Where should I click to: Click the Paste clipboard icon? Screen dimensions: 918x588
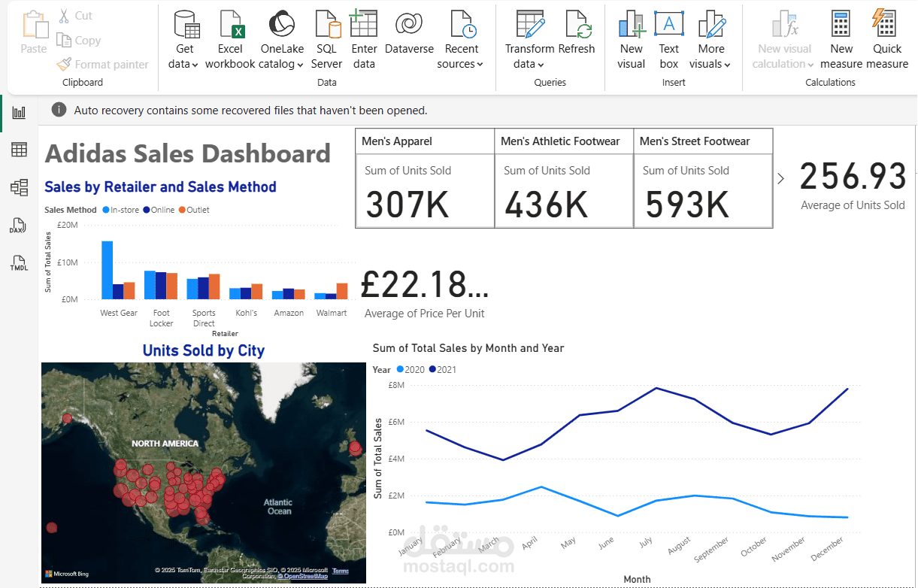coord(34,24)
